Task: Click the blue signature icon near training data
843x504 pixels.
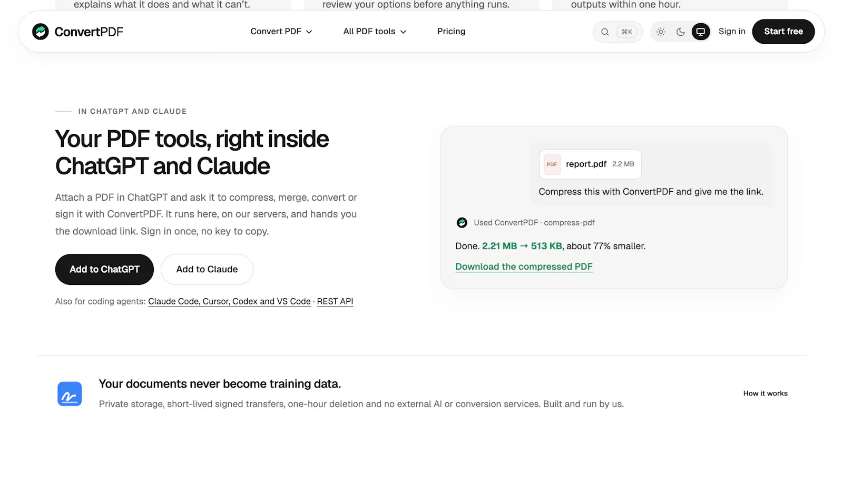Action: (70, 394)
